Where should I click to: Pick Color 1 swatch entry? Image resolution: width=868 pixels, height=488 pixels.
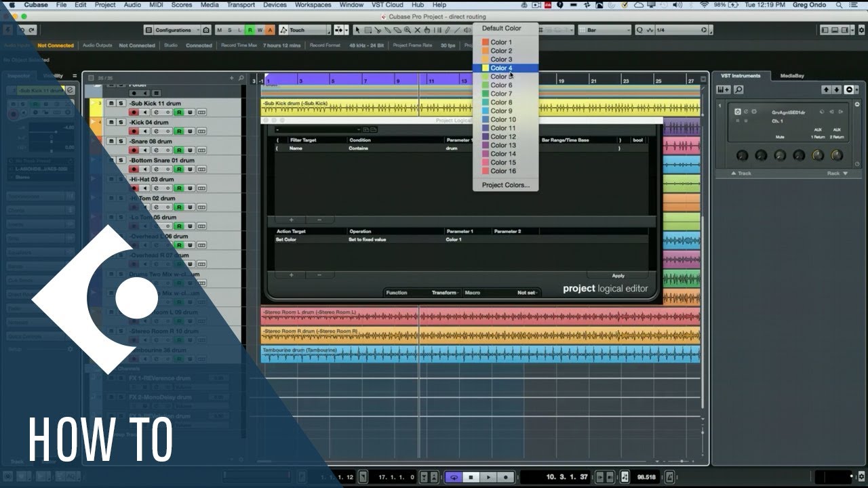505,42
